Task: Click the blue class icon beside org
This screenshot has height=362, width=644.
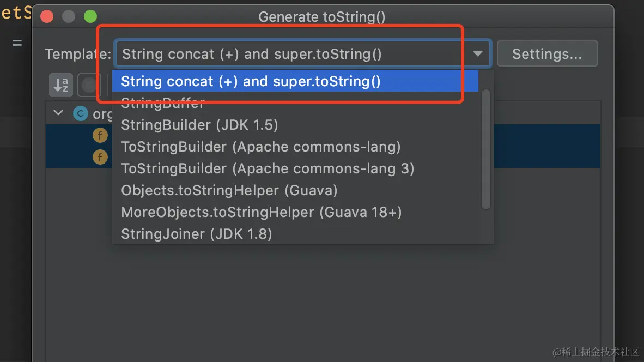Action: point(80,113)
